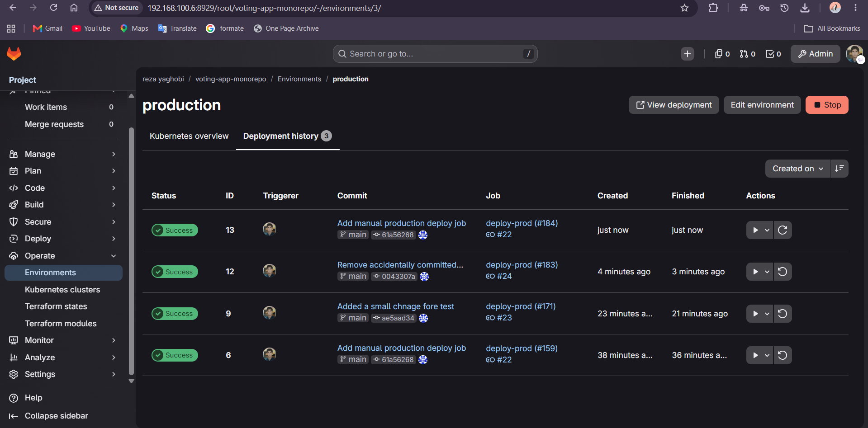Expand the Manage sidebar section
Screen dimensions: 868x428
coord(63,154)
